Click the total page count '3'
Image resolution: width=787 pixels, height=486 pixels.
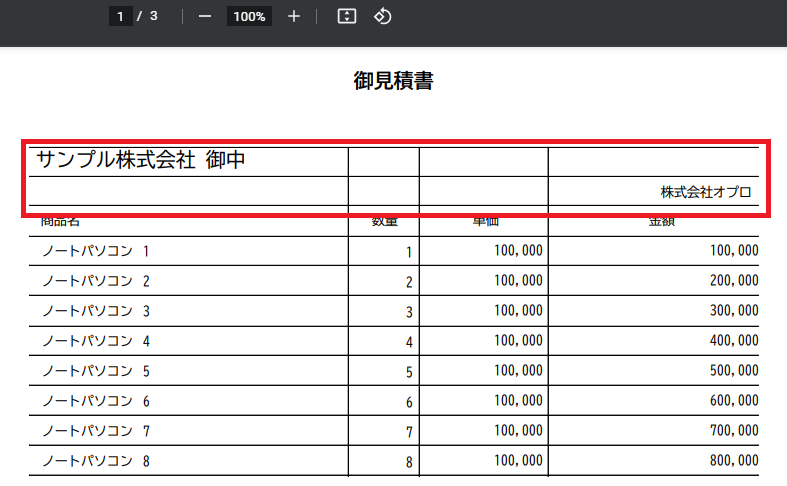pos(153,16)
